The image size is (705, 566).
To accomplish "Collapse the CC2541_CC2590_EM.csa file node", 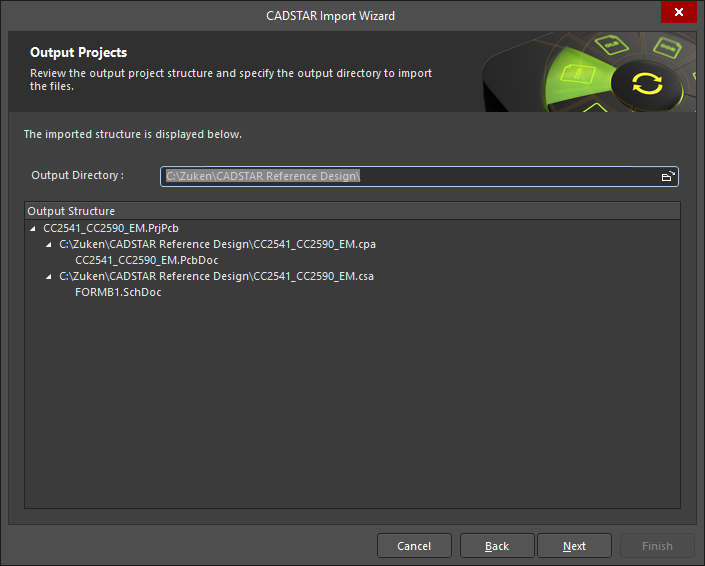I will [x=49, y=276].
